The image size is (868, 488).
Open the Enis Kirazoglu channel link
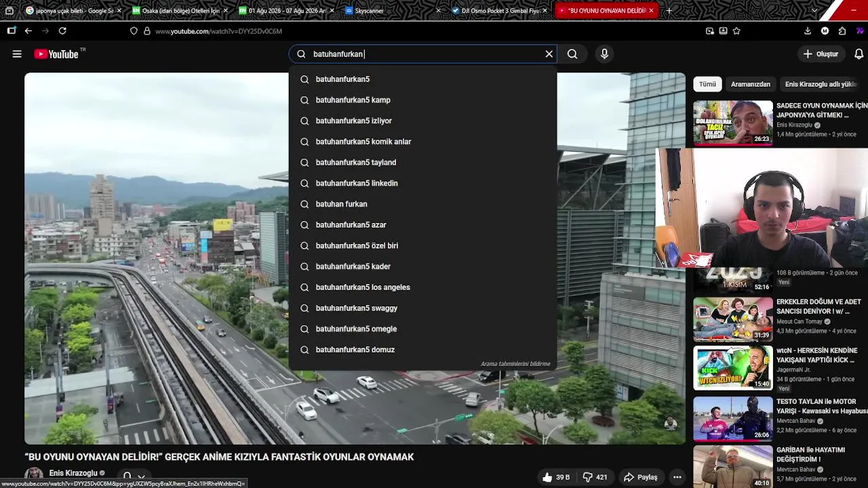[73, 473]
